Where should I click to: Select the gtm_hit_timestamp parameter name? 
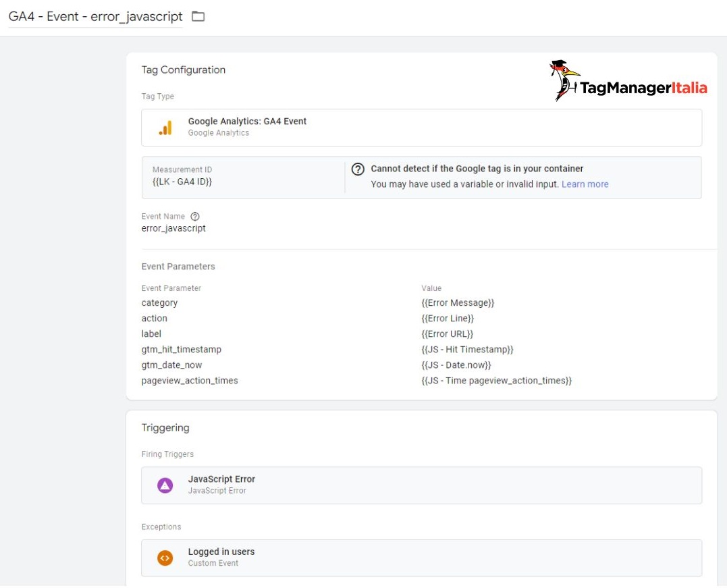[181, 350]
